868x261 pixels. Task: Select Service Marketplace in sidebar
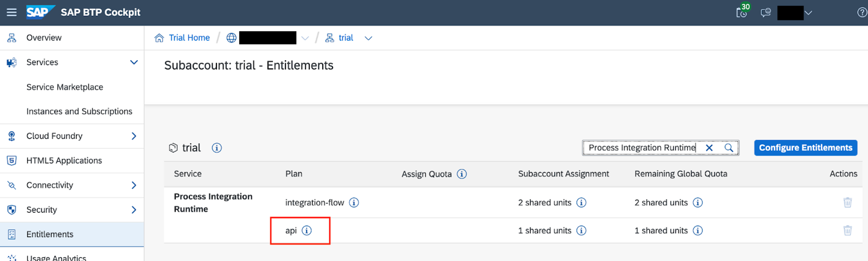point(64,87)
